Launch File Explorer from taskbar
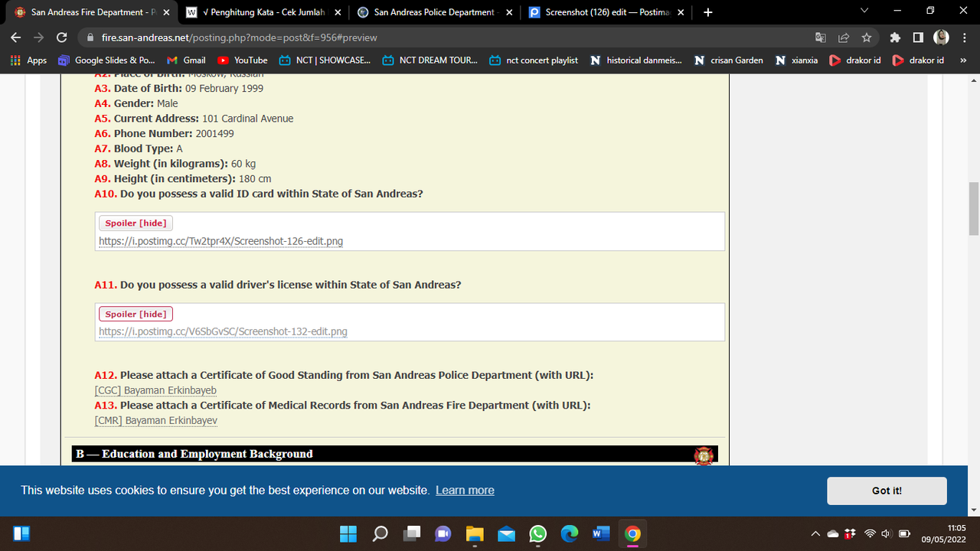 point(475,533)
